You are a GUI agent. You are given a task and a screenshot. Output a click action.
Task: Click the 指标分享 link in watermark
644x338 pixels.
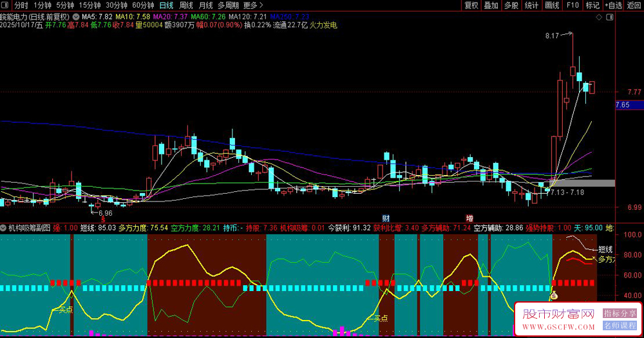[620, 313]
